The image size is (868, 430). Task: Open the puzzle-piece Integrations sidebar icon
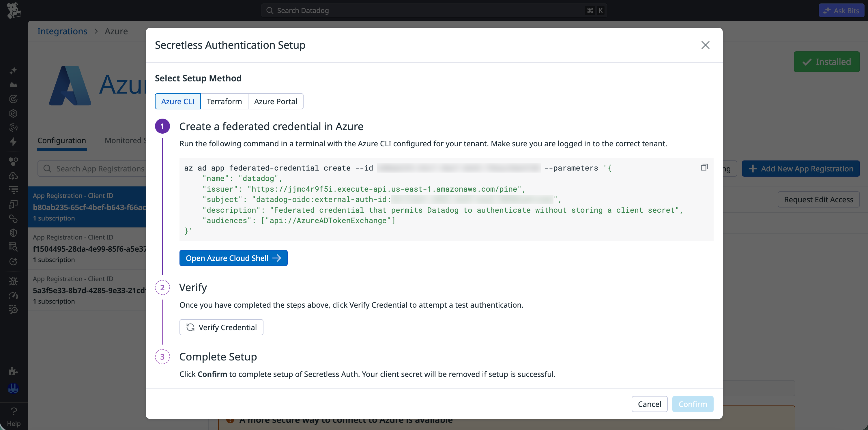tap(13, 371)
